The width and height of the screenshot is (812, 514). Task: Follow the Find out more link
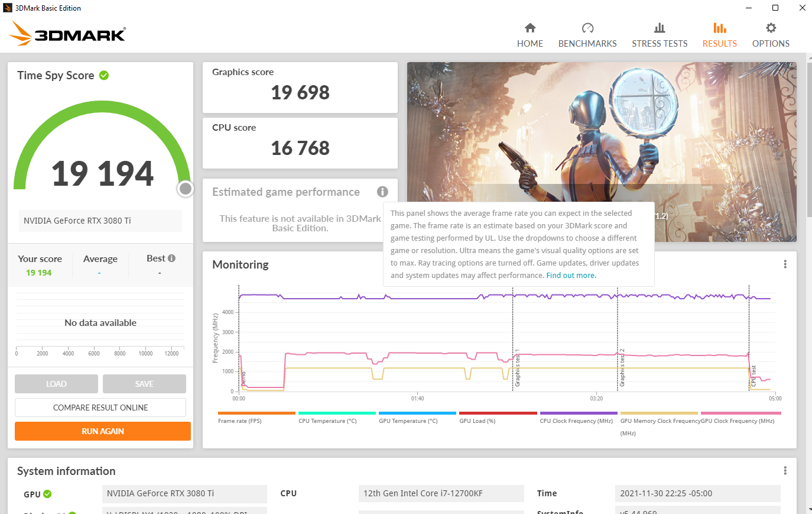[x=571, y=276]
